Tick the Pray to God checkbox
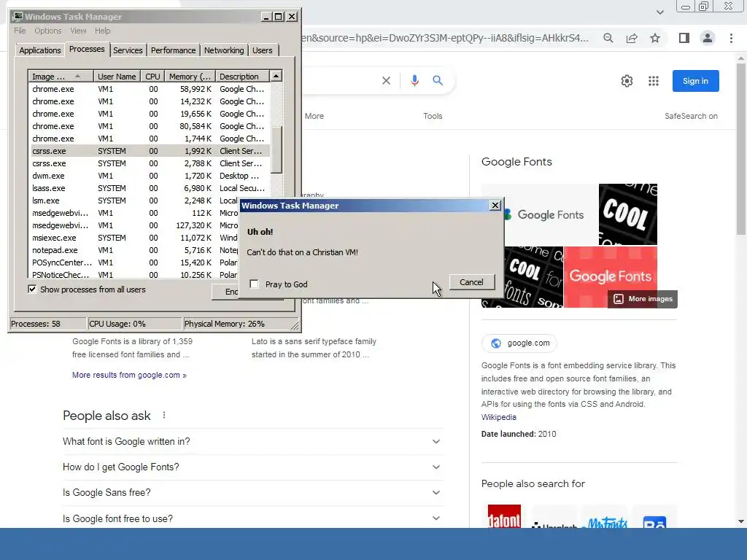This screenshot has height=560, width=747. click(255, 284)
